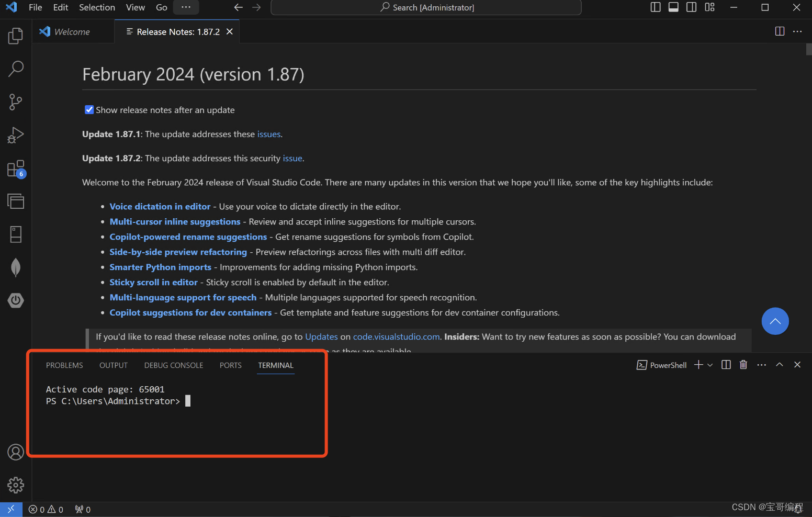
Task: Open the Explorer view
Action: click(15, 36)
